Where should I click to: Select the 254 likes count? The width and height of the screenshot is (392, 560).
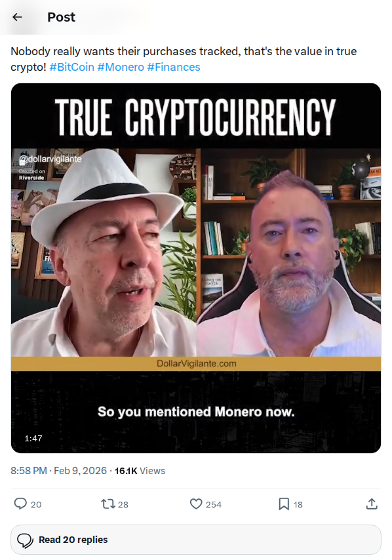[214, 504]
